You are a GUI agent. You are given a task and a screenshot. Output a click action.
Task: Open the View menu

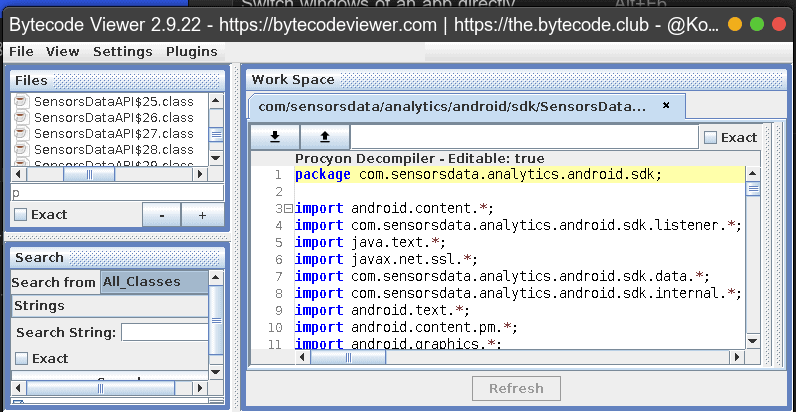[62, 52]
